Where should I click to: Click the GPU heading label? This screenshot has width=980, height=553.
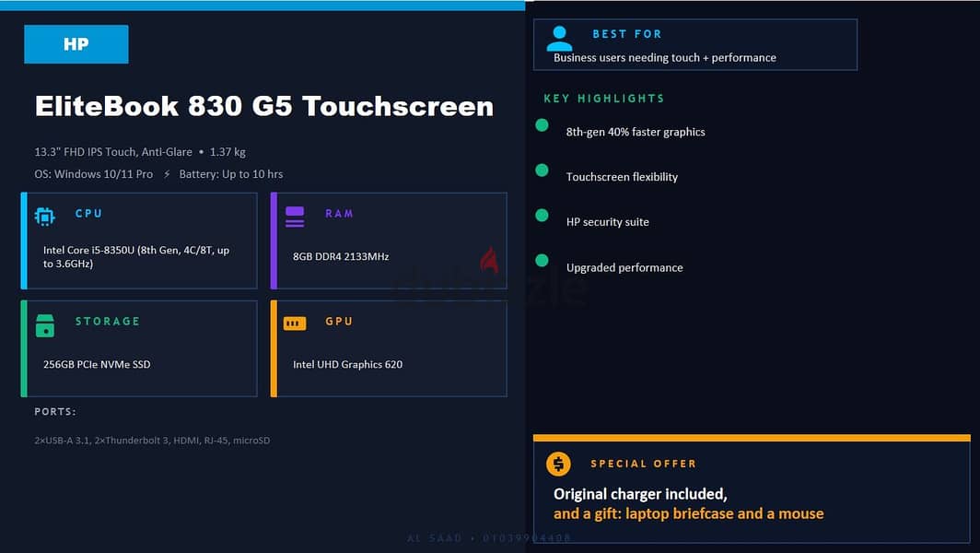point(339,321)
